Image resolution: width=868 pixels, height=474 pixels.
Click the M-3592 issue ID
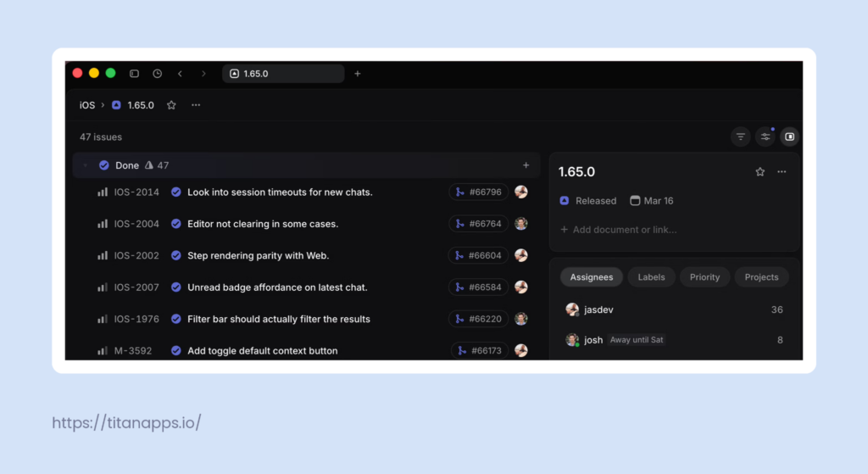point(133,350)
